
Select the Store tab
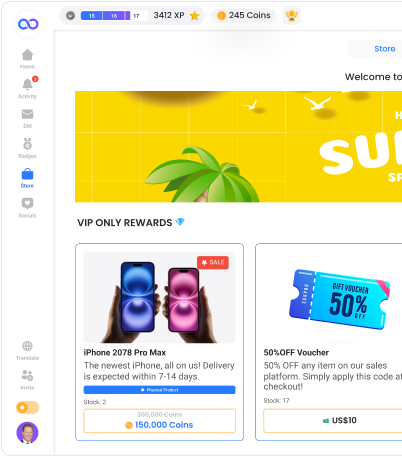[384, 49]
